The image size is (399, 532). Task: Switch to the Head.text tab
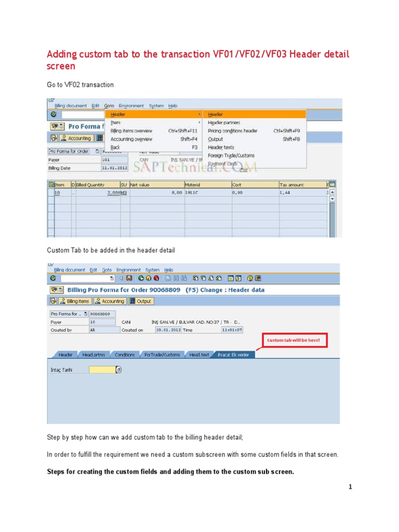click(199, 354)
